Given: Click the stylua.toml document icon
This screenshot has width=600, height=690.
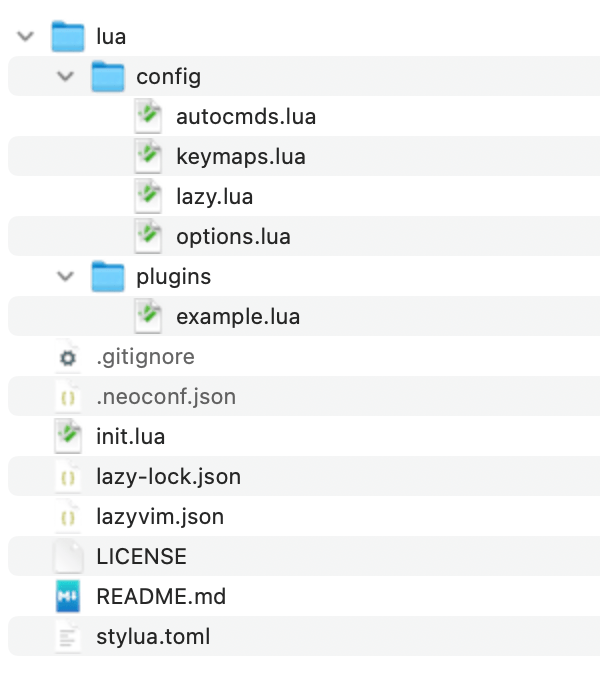Looking at the screenshot, I should coord(68,637).
